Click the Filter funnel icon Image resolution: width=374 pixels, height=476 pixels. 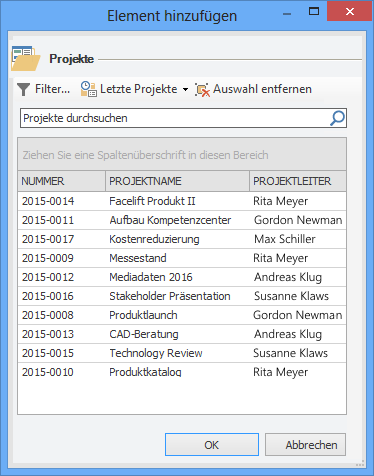[23, 89]
